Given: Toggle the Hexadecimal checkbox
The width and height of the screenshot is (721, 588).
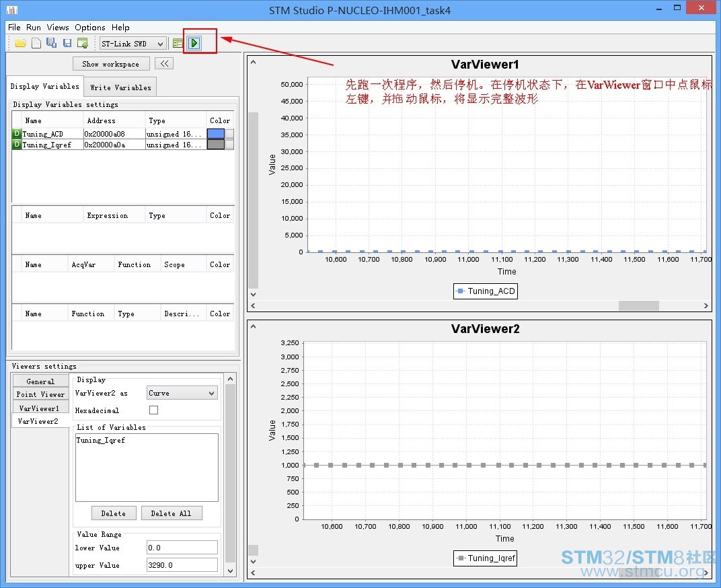Looking at the screenshot, I should 153,410.
